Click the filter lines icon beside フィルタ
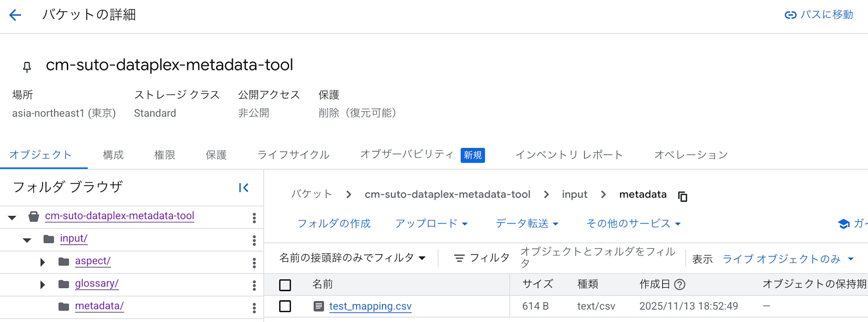This screenshot has height=322, width=868. pos(459,258)
